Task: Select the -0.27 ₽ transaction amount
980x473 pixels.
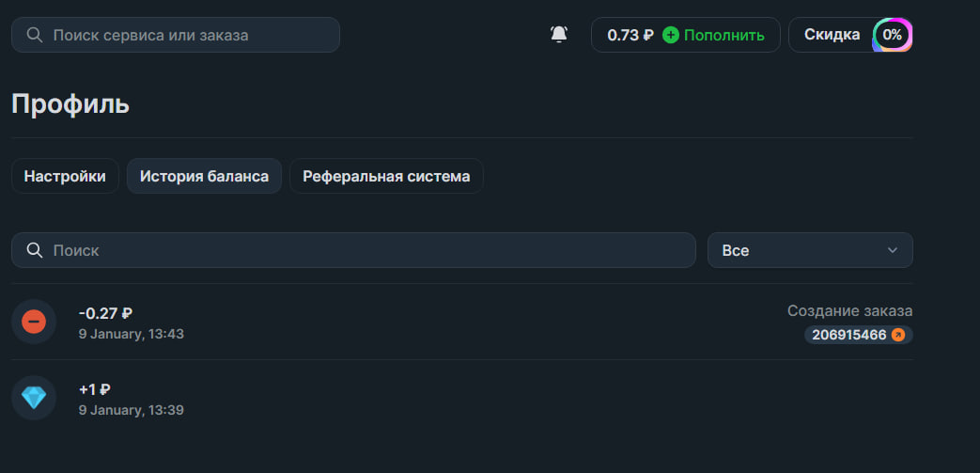Action: tap(105, 313)
